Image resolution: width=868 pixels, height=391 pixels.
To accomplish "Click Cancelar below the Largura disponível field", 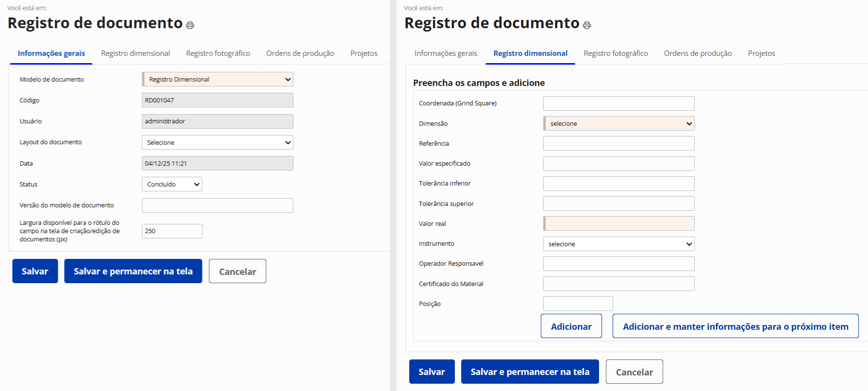I will tap(237, 272).
